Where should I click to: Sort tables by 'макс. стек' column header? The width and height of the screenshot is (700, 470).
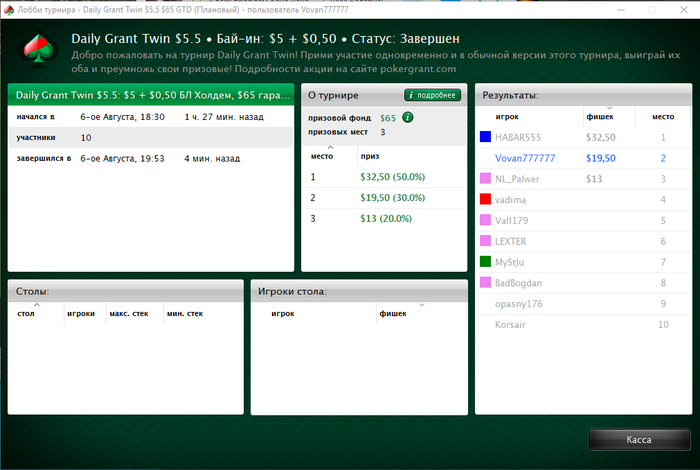click(135, 313)
